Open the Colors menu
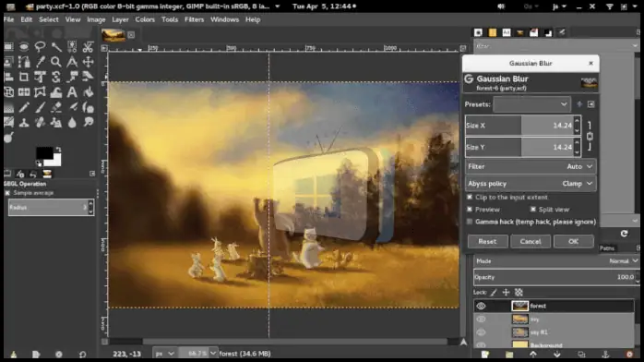The height and width of the screenshot is (362, 644). click(x=145, y=19)
